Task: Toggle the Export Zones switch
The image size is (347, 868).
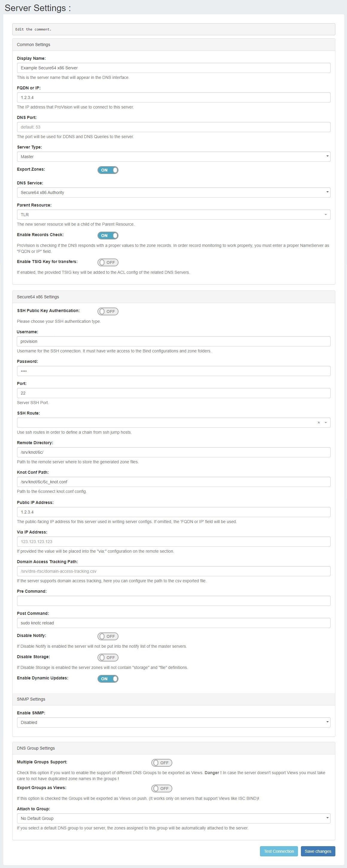Action: 108,170
